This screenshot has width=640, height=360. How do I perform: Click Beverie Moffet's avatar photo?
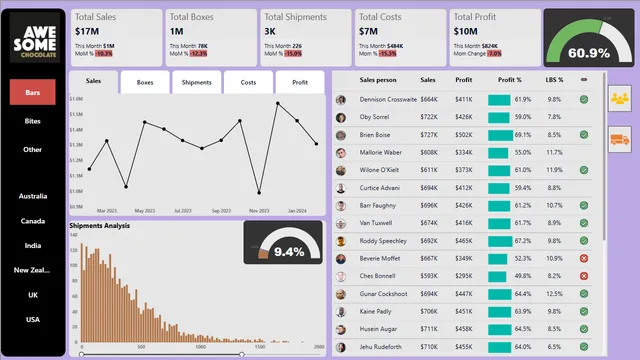[341, 259]
